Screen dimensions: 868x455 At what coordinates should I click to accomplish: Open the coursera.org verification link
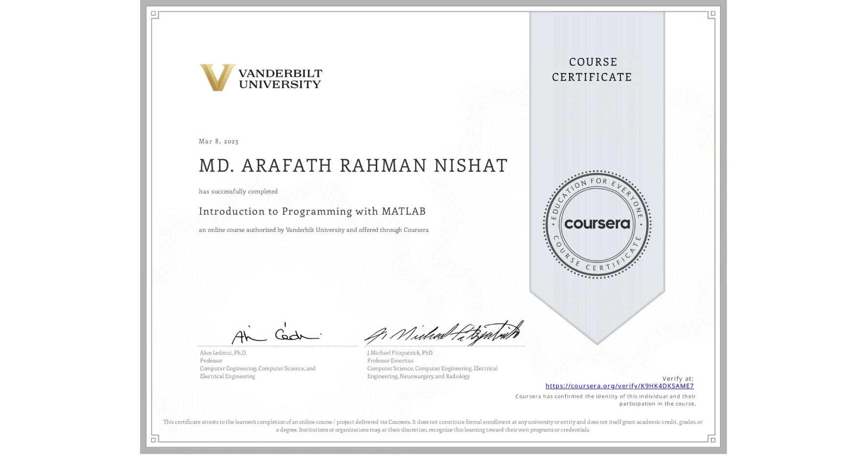[x=620, y=386]
